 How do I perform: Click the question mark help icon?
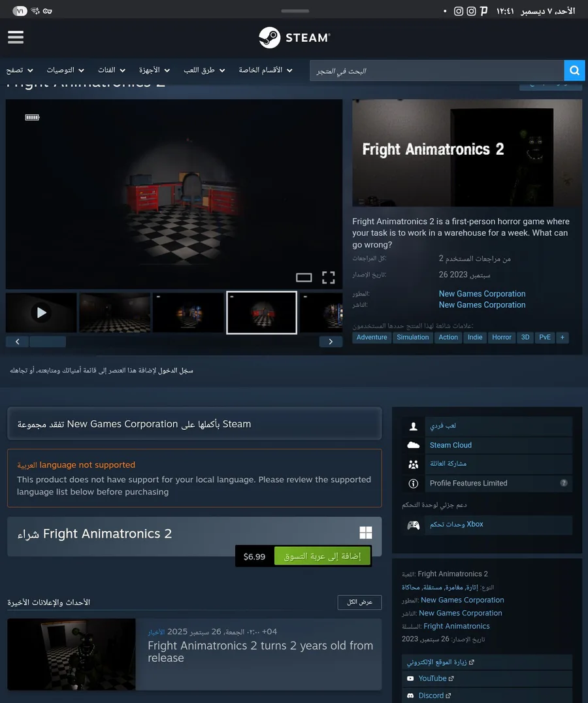(x=564, y=483)
